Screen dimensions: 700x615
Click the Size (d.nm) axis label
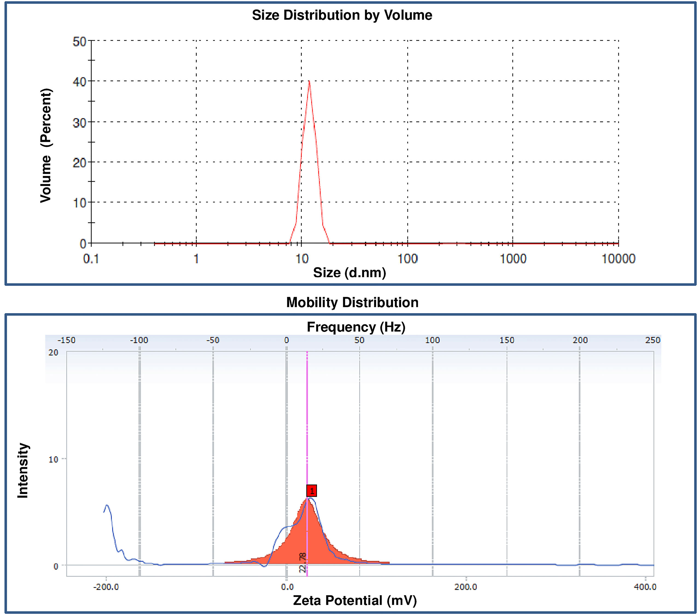(349, 273)
